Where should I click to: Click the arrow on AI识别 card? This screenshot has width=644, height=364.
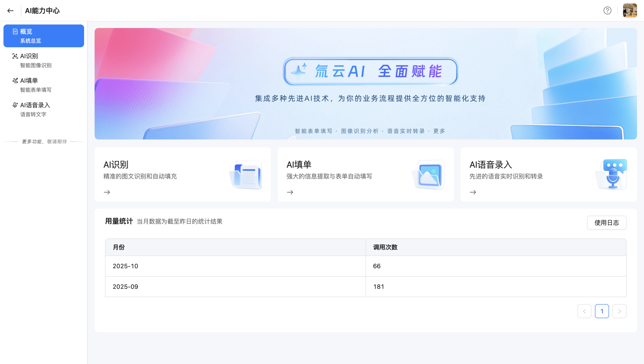pos(107,192)
